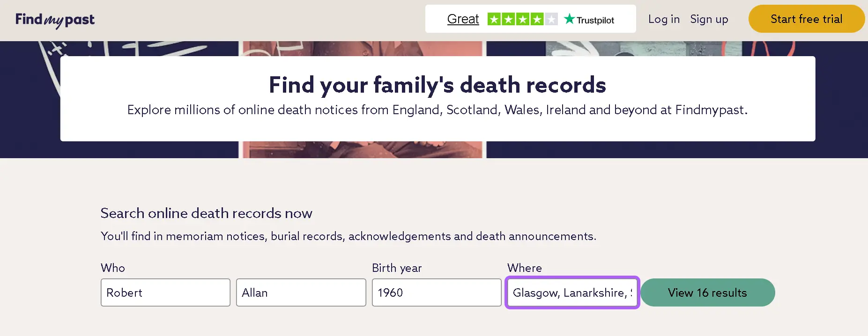Click the 'Birth year' label text

[397, 268]
